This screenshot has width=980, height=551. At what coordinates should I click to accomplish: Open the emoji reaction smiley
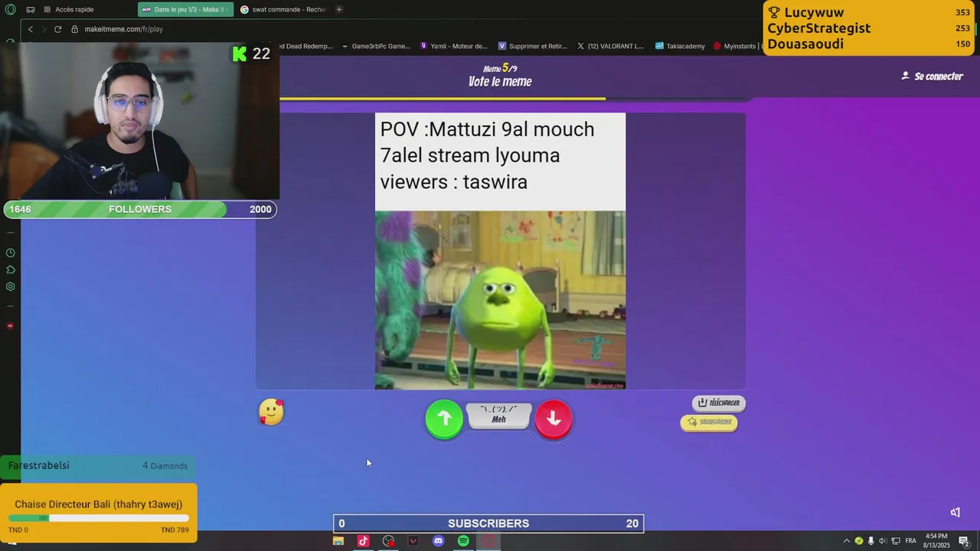point(271,412)
